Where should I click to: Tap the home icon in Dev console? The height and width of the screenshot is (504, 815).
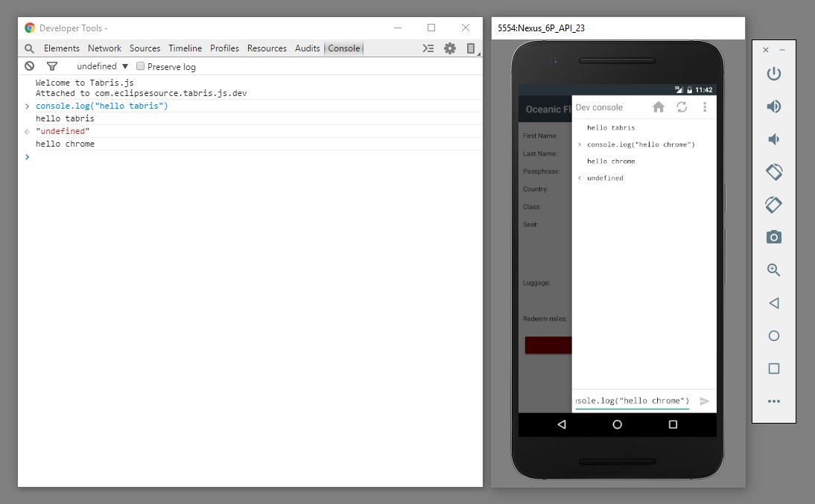pos(659,107)
